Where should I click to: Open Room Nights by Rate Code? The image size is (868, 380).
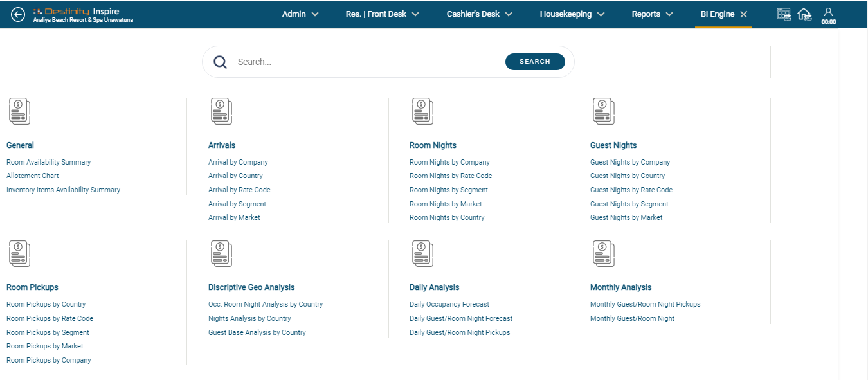point(451,176)
